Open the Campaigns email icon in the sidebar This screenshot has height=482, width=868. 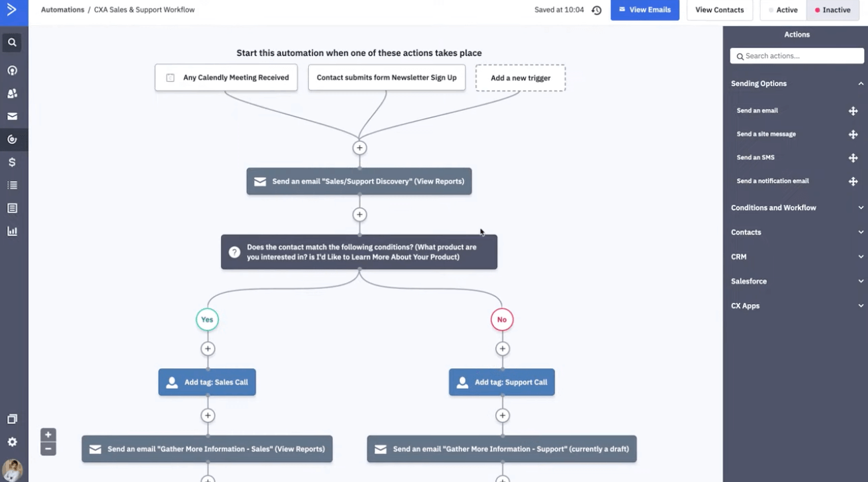coord(13,116)
